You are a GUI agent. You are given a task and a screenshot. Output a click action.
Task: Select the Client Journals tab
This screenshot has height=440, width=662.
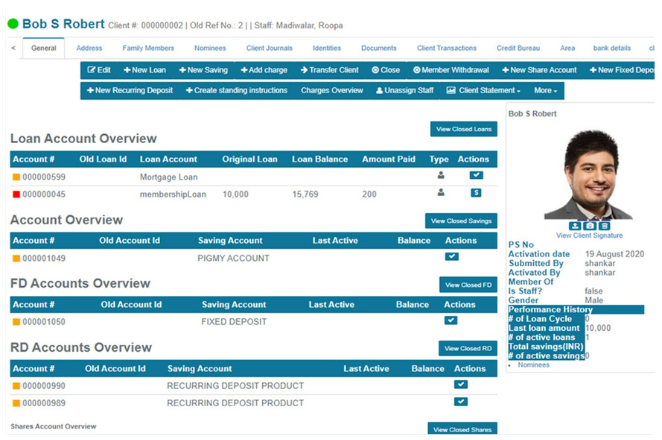[x=269, y=48]
